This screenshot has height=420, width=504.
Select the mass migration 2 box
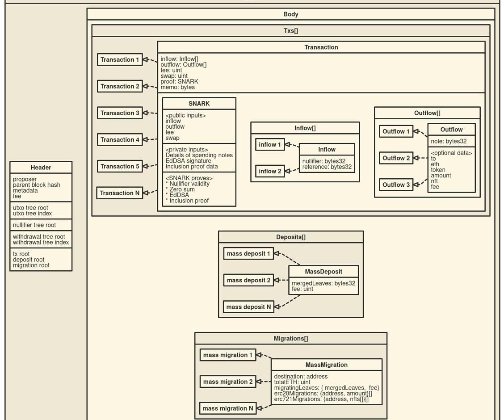(227, 382)
